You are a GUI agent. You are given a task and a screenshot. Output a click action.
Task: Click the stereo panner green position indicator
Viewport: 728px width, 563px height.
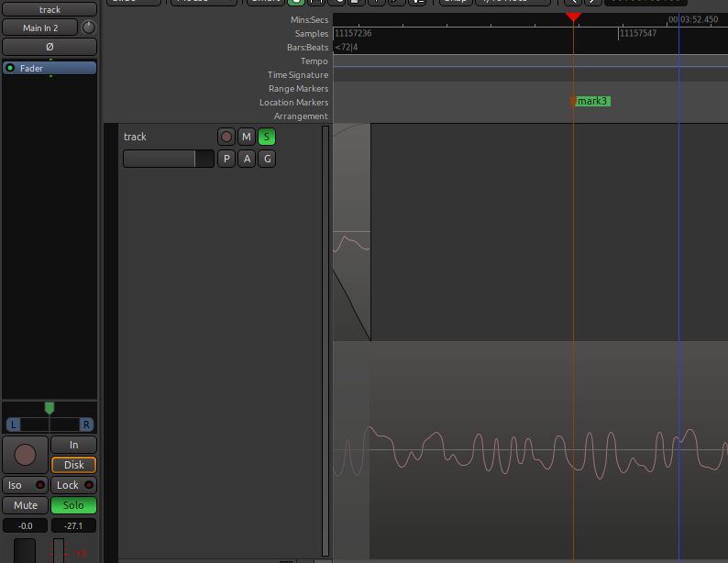50,408
